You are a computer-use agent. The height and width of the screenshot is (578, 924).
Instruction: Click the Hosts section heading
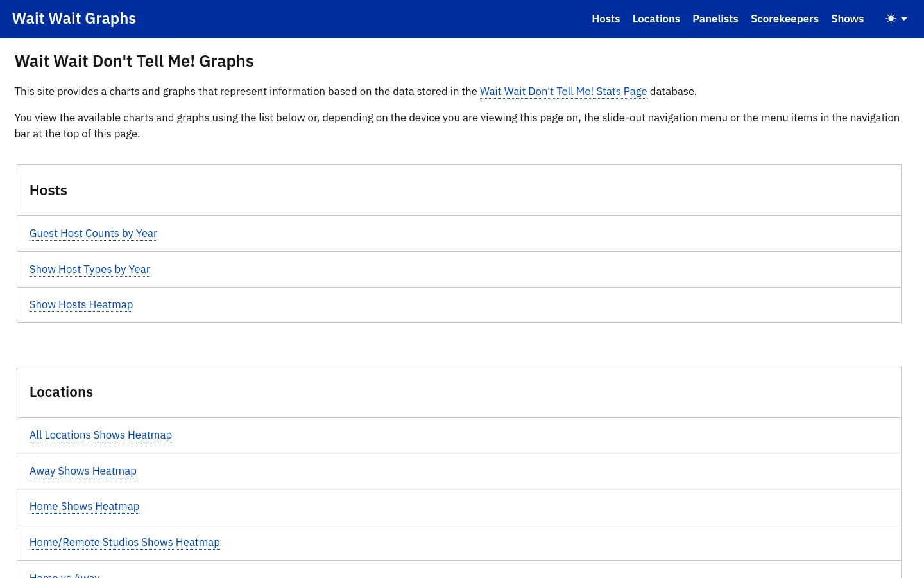[48, 190]
